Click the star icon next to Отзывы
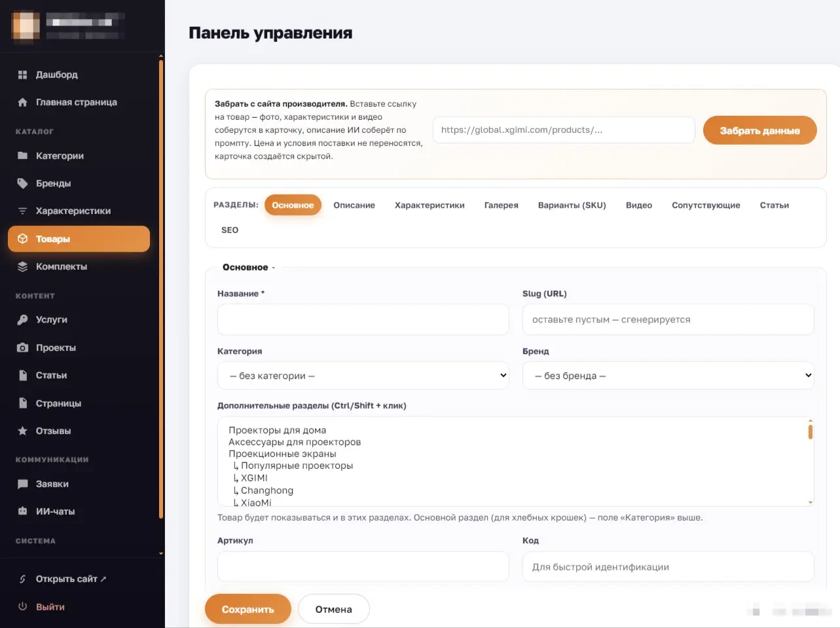840x628 pixels. pyautogui.click(x=22, y=431)
